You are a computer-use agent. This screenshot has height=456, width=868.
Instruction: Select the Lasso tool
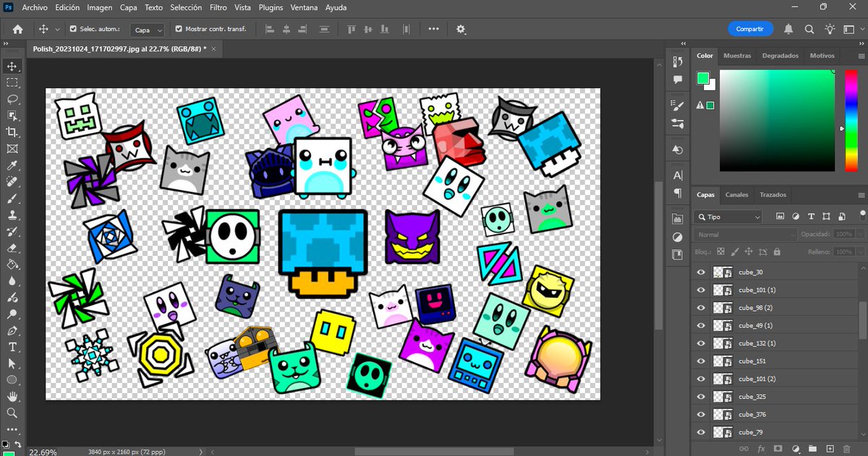pyautogui.click(x=12, y=99)
